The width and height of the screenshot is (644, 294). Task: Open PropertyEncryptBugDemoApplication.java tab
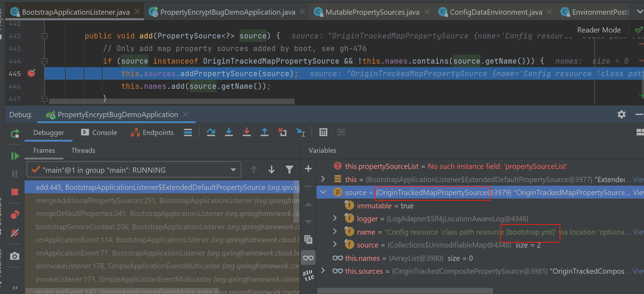[x=227, y=12]
